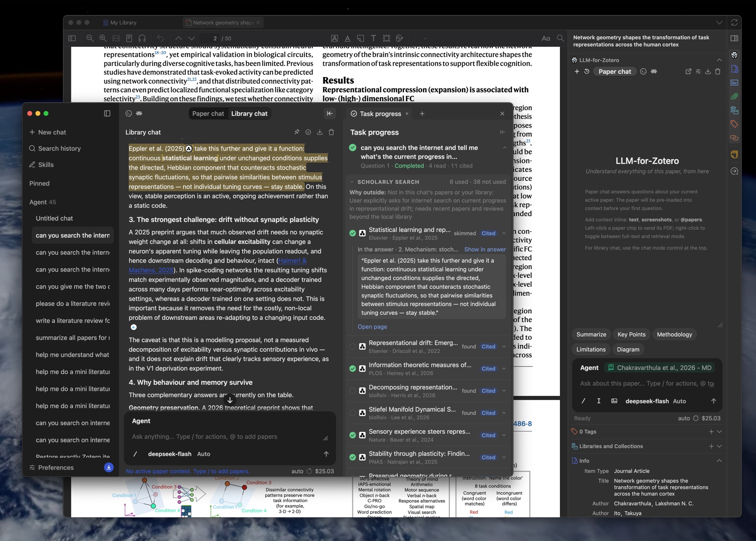
Task: Send the Library chat message with the arrow
Action: click(326, 454)
